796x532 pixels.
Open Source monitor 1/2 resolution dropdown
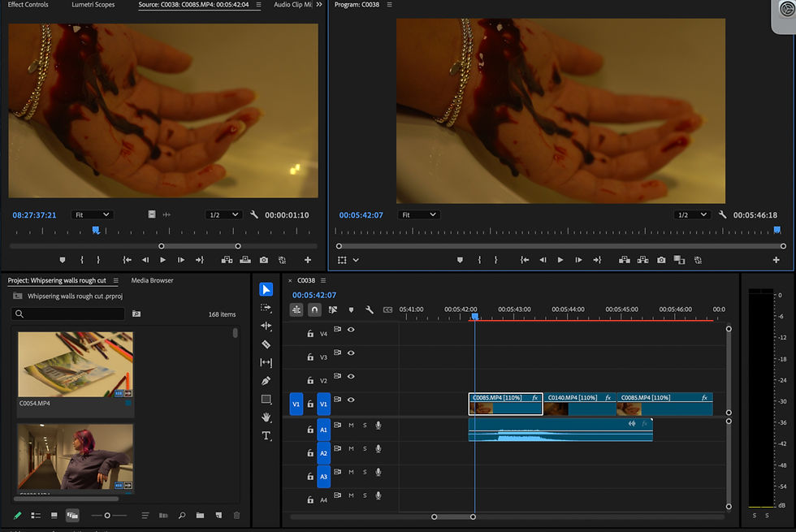(x=224, y=214)
